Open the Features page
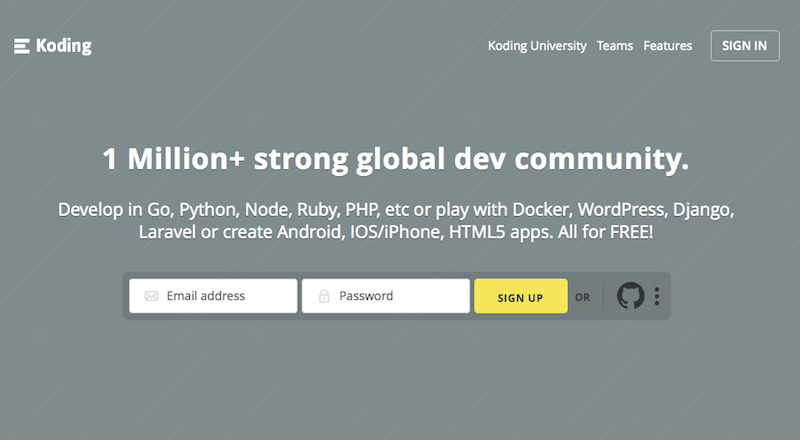The height and width of the screenshot is (440, 800). click(x=667, y=46)
